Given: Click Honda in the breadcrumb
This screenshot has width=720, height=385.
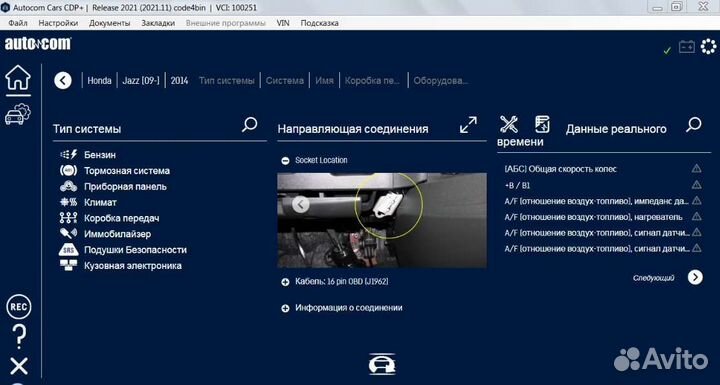Looking at the screenshot, I should click(x=99, y=80).
